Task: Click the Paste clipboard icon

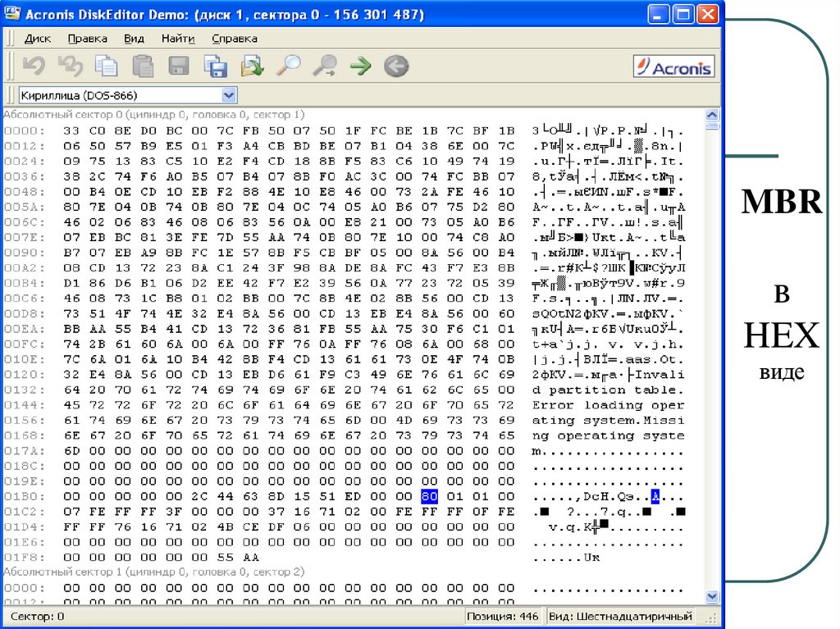Action: tap(143, 66)
